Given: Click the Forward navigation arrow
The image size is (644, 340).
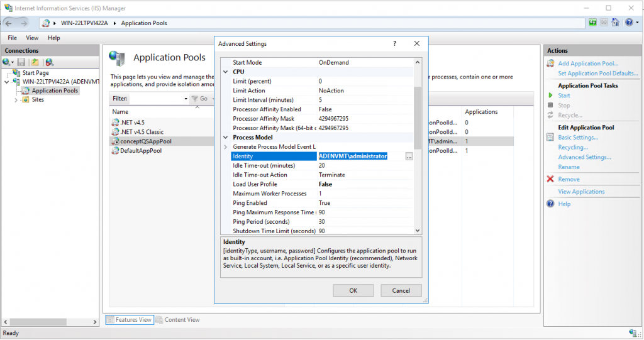Looking at the screenshot, I should [x=24, y=23].
